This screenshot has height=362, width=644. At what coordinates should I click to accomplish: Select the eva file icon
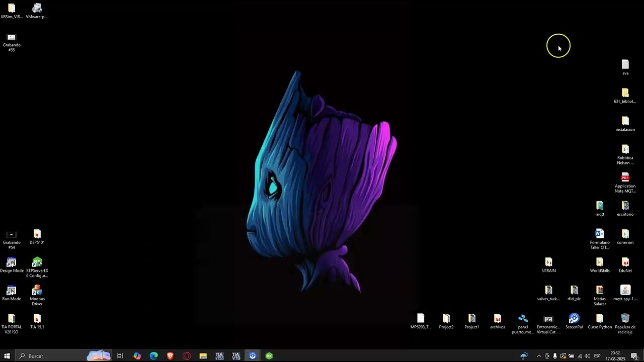pyautogui.click(x=625, y=68)
